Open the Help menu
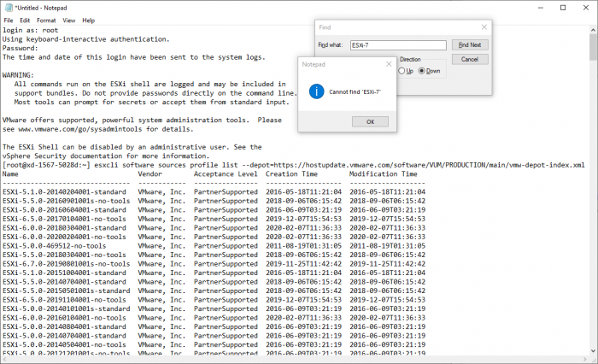Screen dimensions: 598x364 coord(89,21)
